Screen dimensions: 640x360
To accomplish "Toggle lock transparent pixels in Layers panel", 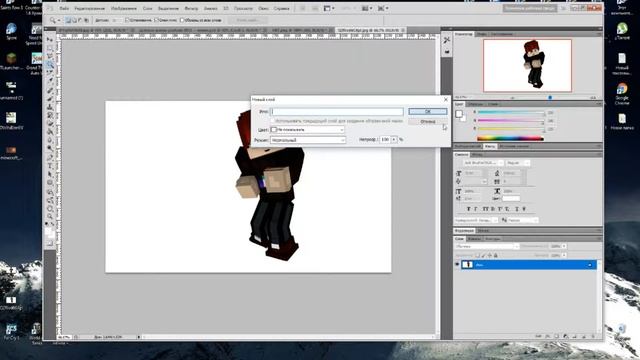I will coord(477,255).
